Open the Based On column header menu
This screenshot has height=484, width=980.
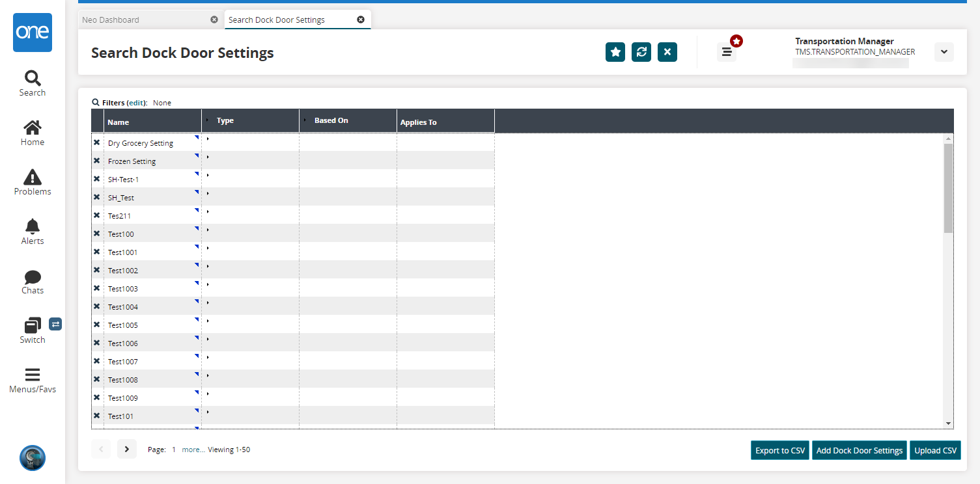pos(305,120)
